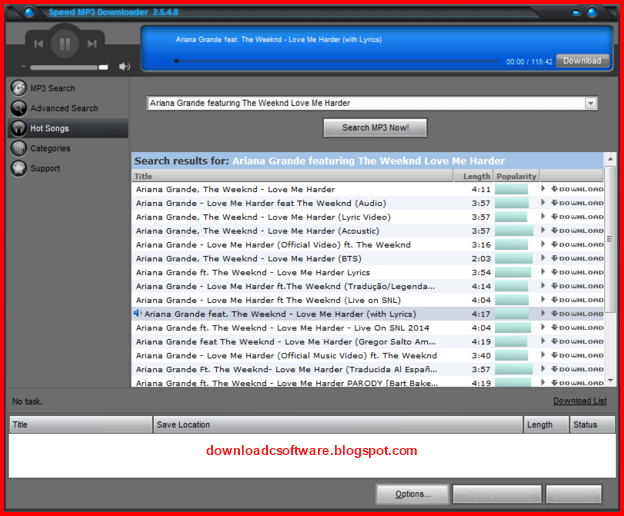Click the search query input field
Screen dimensions: 624x516
[x=366, y=103]
